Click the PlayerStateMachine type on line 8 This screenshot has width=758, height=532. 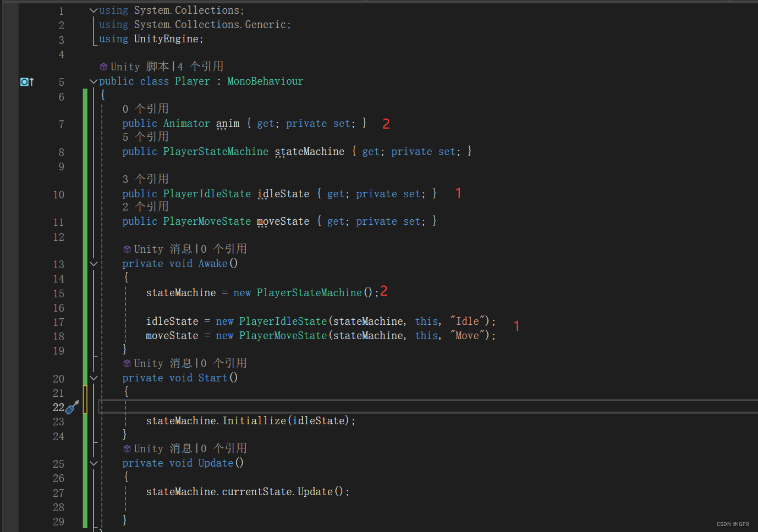pyautogui.click(x=216, y=152)
